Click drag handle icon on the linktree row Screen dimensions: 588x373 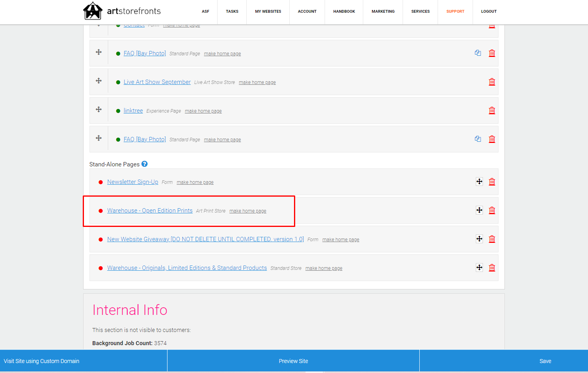tap(99, 109)
